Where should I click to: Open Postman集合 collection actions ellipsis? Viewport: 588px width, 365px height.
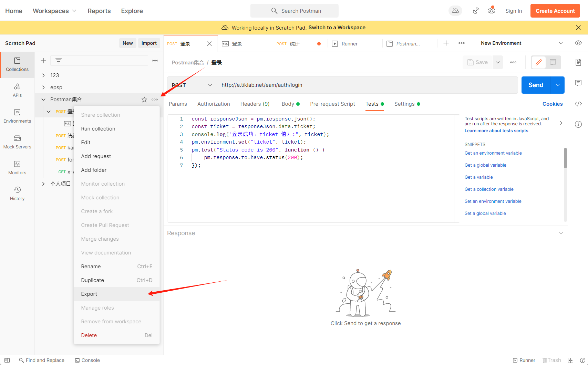tap(155, 100)
